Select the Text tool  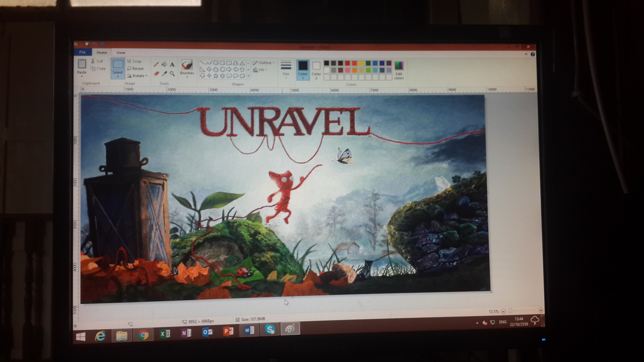tap(172, 64)
